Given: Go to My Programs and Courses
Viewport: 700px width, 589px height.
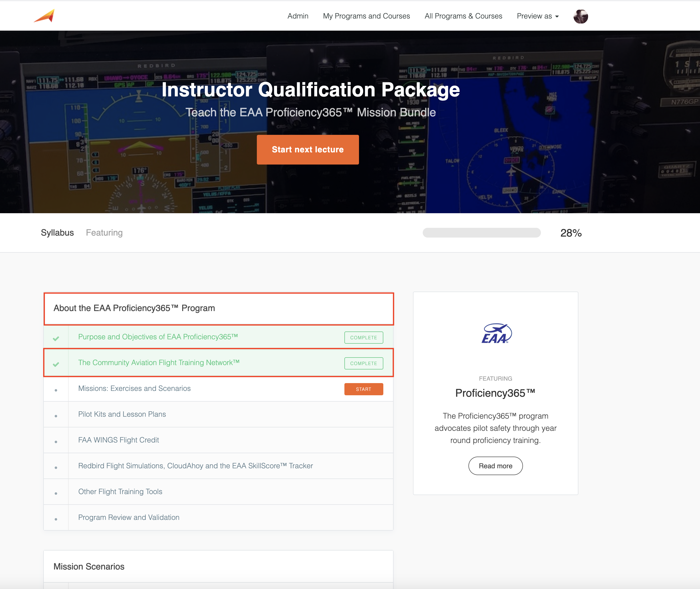Looking at the screenshot, I should pyautogui.click(x=366, y=16).
